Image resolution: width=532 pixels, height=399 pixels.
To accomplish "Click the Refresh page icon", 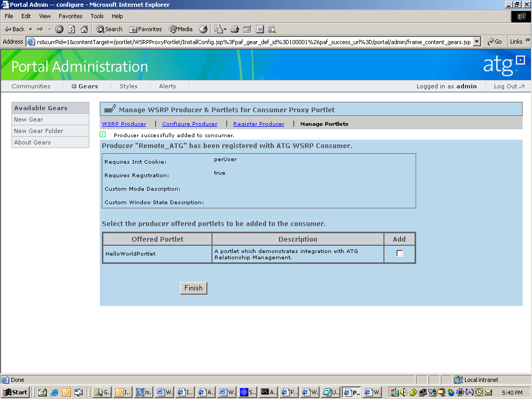I will 72,29.
